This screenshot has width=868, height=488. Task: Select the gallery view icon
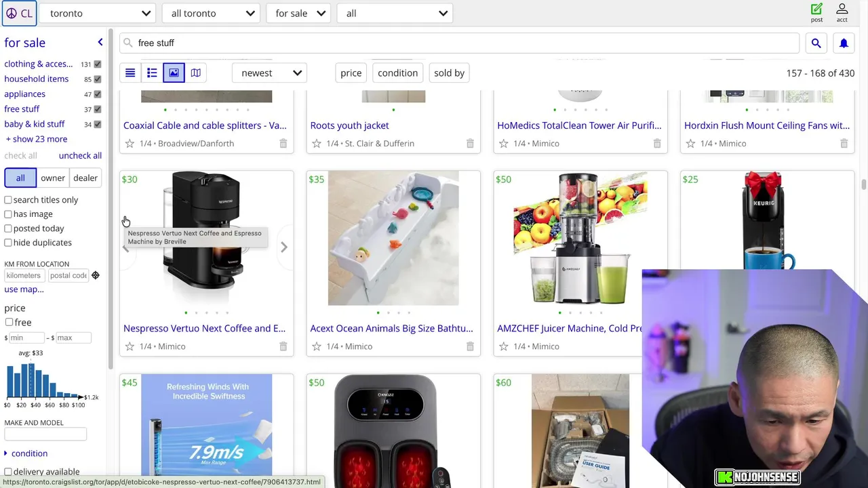click(174, 73)
